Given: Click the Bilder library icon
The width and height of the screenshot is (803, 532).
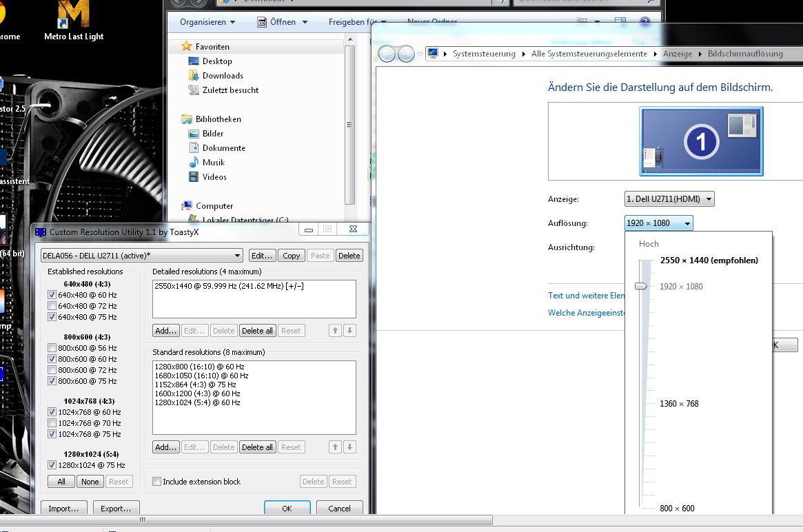Looking at the screenshot, I should [194, 134].
